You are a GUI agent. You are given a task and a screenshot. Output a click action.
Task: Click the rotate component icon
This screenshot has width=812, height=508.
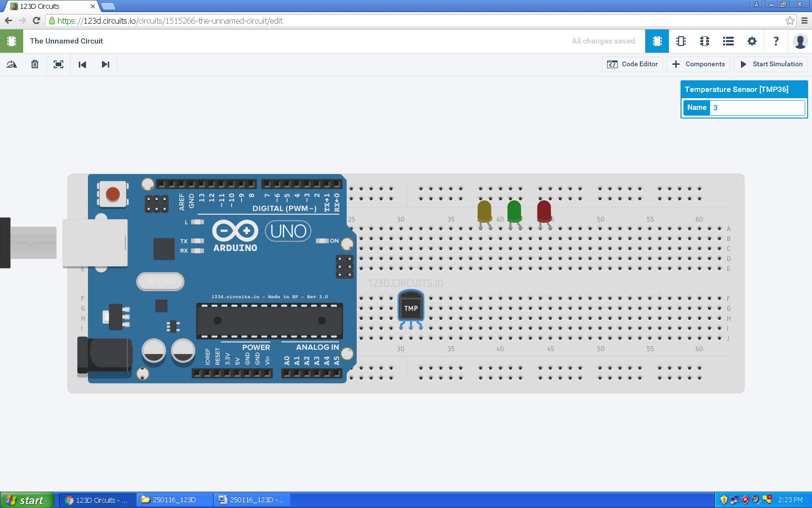12,64
